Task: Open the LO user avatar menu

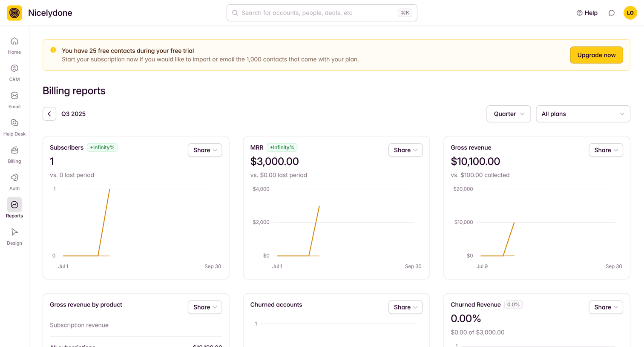Action: [630, 13]
